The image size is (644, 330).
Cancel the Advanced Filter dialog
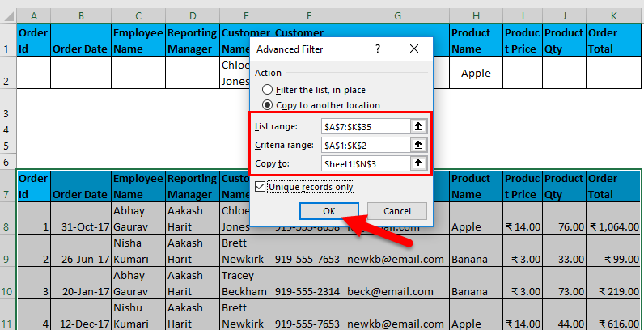coord(396,211)
